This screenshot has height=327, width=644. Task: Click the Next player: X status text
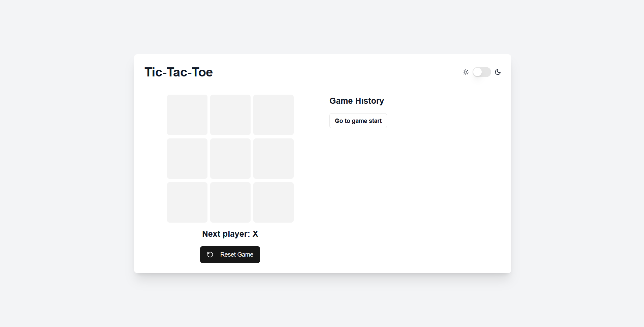(x=230, y=234)
